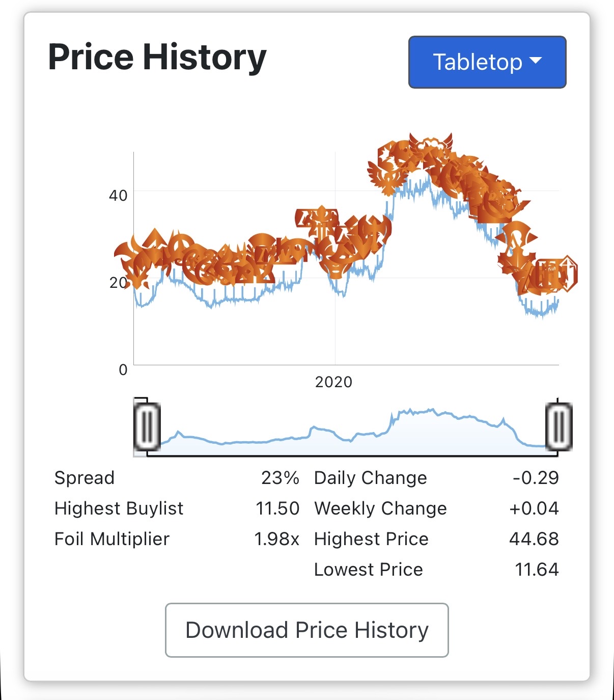Grab the left range-selector handle
This screenshot has width=614, height=700.
pos(147,426)
